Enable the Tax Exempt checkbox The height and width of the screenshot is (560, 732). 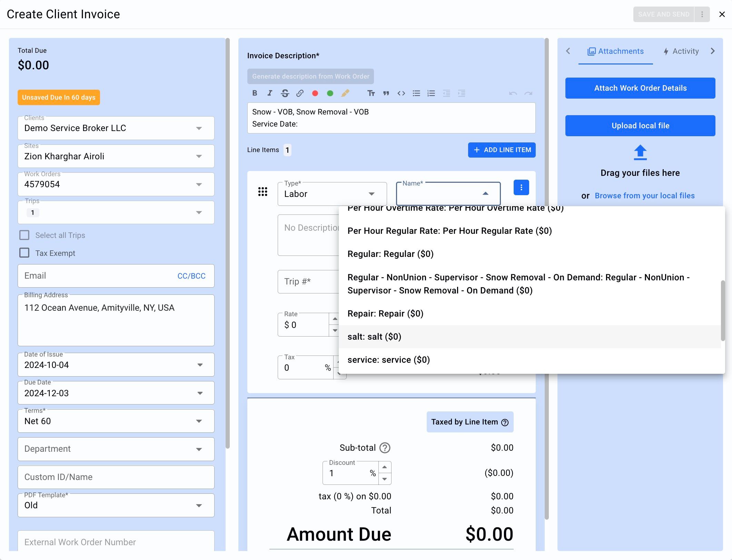tap(24, 253)
